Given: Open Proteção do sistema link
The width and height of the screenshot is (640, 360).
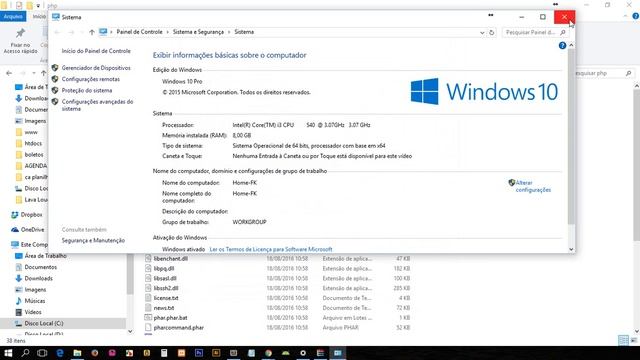Looking at the screenshot, I should [87, 90].
